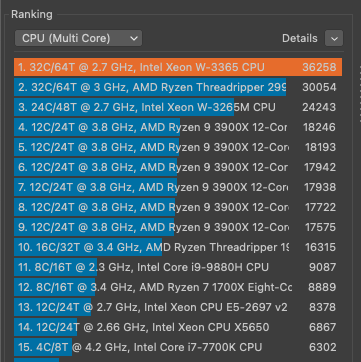Screen dimensions: 361x362
Task: Select rank 10 16C/32T Threadripper row
Action: coord(178,247)
